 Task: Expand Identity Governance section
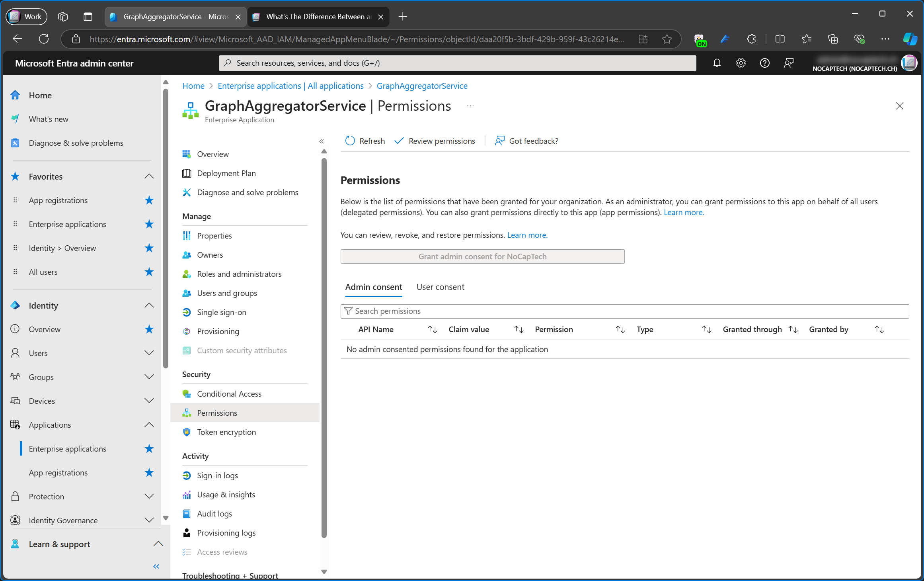pos(149,520)
